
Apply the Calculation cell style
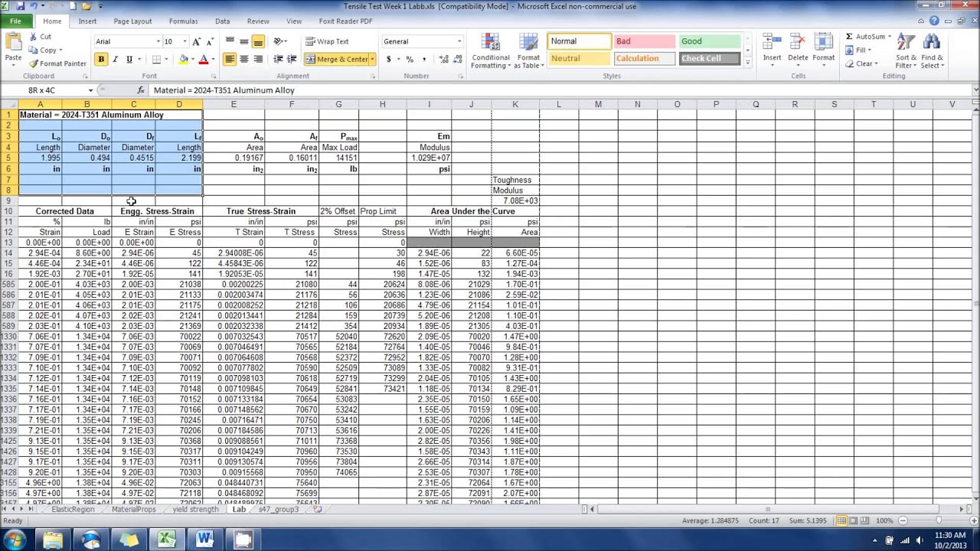tap(644, 58)
